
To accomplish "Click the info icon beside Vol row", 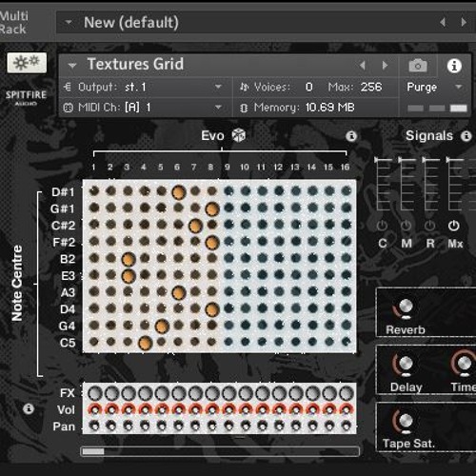I will [x=29, y=408].
